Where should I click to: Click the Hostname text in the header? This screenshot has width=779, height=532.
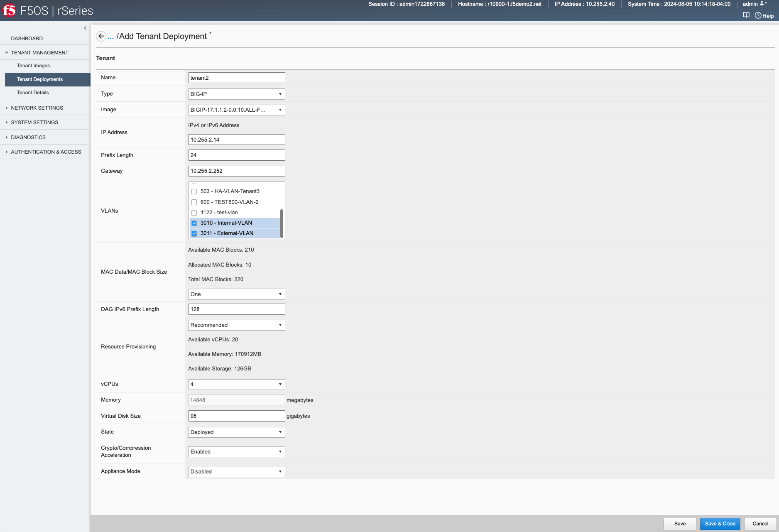coord(500,4)
